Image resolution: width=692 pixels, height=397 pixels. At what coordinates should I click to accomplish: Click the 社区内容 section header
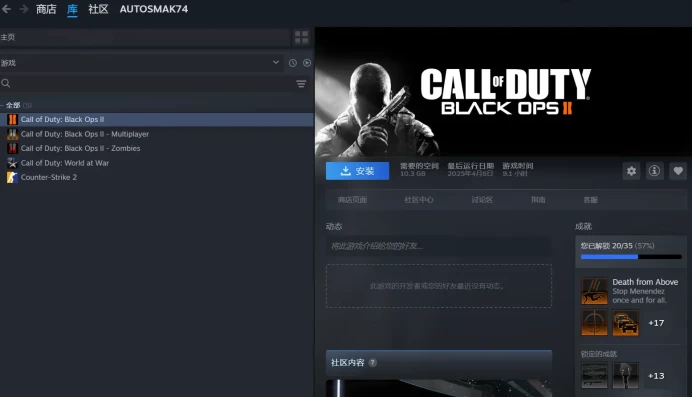click(x=439, y=363)
